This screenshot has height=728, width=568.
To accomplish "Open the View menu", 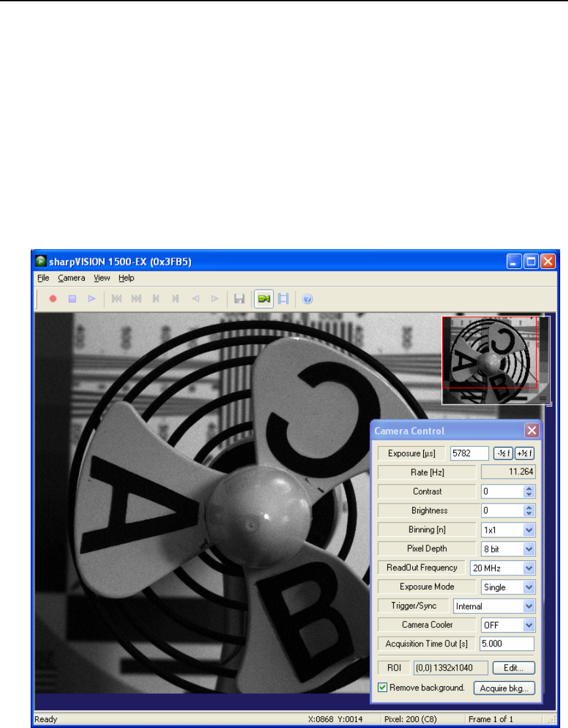I will (x=102, y=278).
